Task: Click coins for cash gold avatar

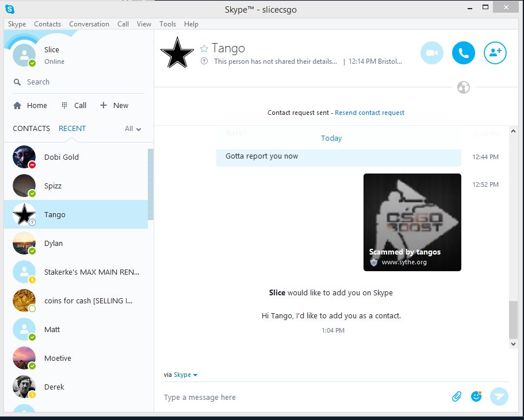Action: click(24, 300)
